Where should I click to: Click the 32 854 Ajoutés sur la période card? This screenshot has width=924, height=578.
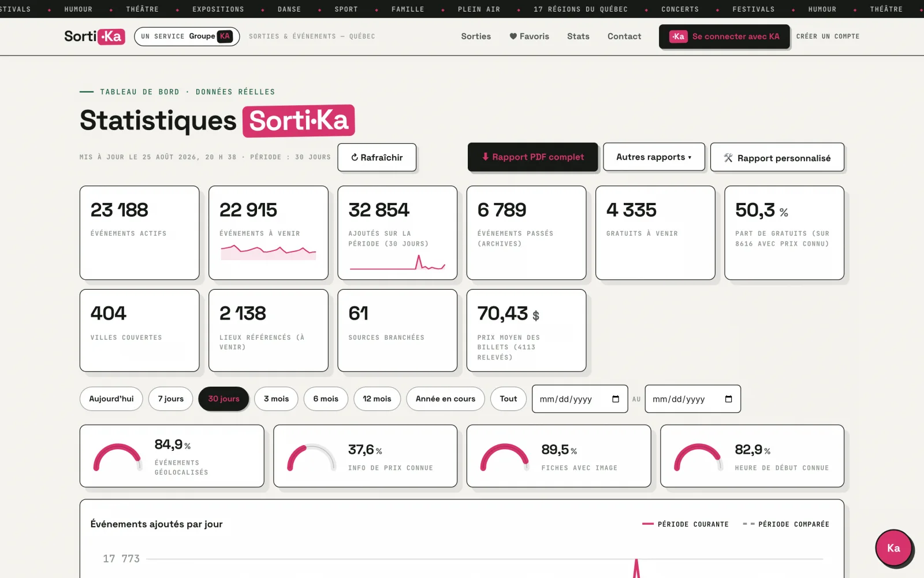[397, 233]
